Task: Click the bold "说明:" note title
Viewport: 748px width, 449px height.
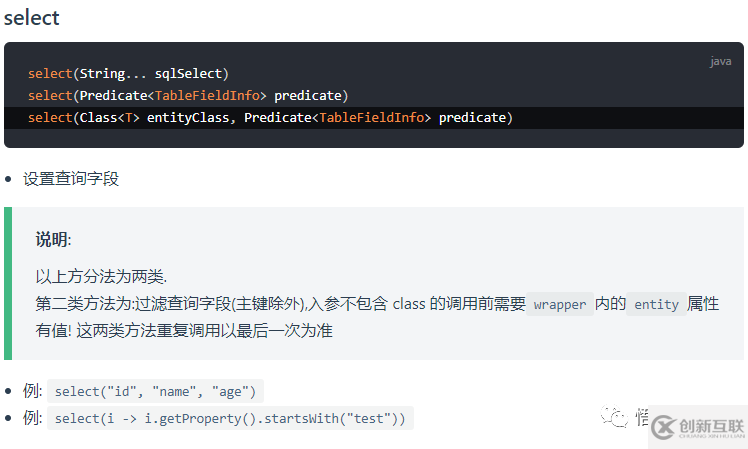Action: click(53, 239)
